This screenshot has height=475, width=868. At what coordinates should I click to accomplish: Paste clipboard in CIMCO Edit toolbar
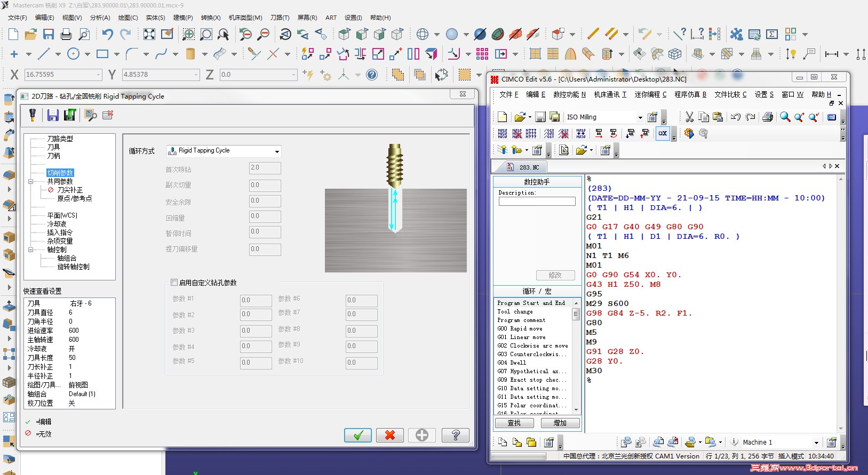[718, 117]
